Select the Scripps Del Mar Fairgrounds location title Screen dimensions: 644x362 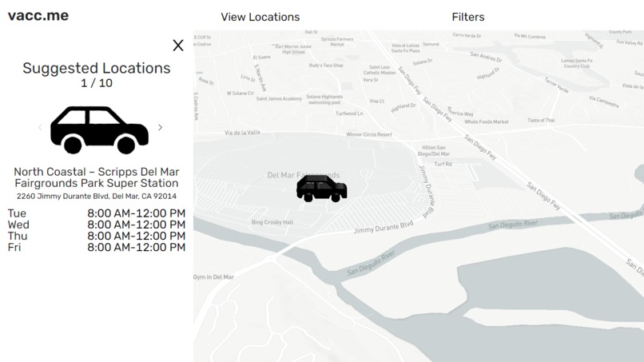pyautogui.click(x=97, y=177)
